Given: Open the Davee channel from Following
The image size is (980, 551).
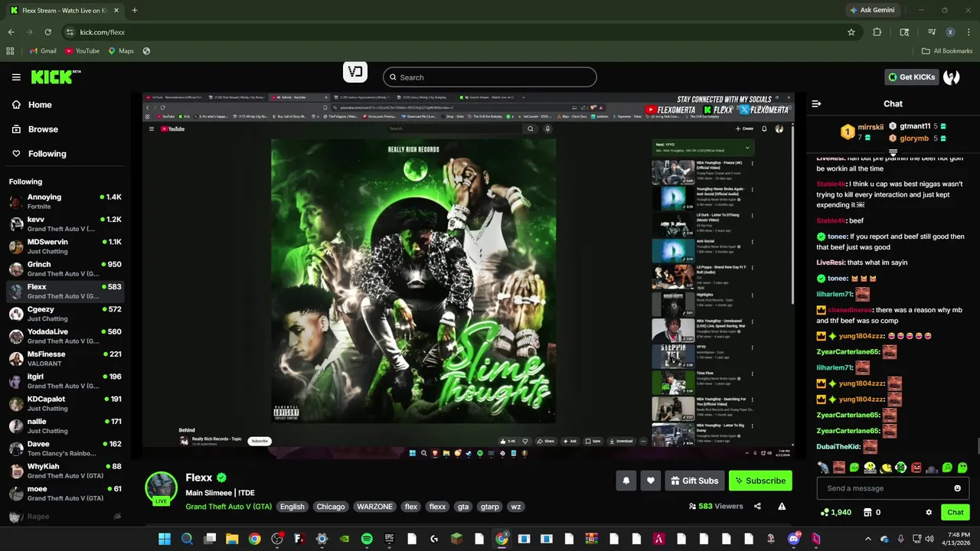Looking at the screenshot, I should tap(64, 448).
